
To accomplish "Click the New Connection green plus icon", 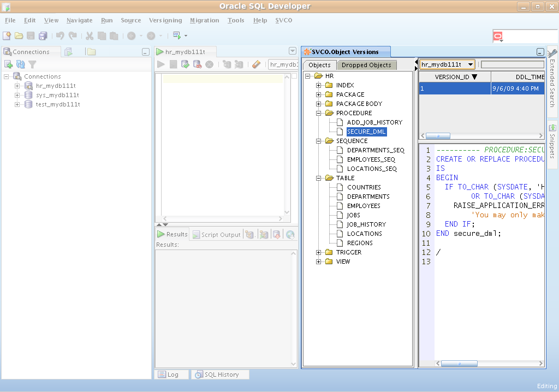I will (8, 64).
